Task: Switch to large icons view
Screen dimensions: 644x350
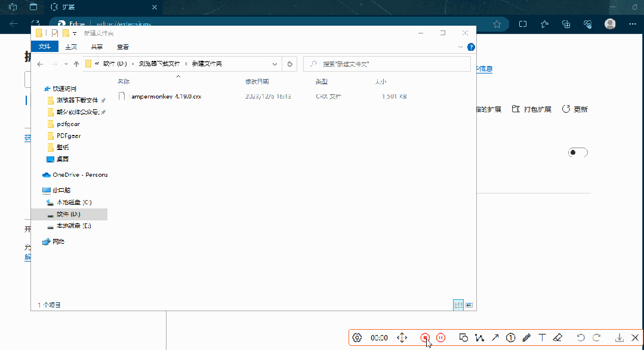Action: (x=469, y=305)
